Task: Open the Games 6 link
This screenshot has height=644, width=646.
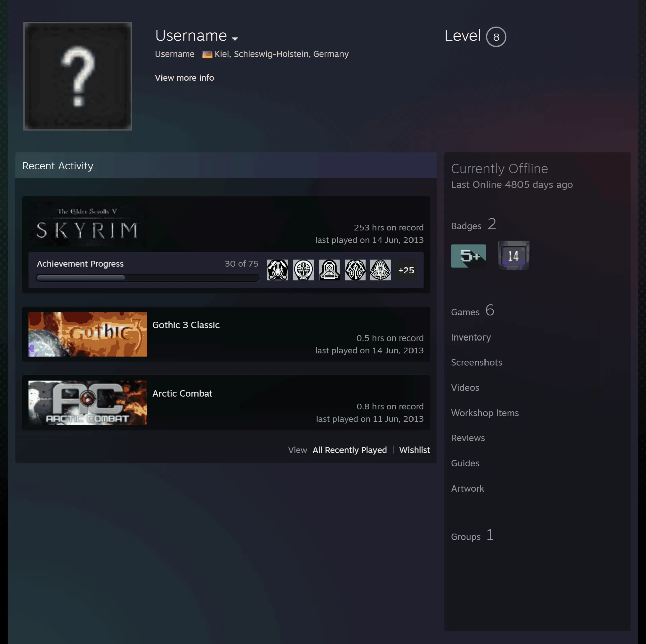Action: tap(472, 310)
